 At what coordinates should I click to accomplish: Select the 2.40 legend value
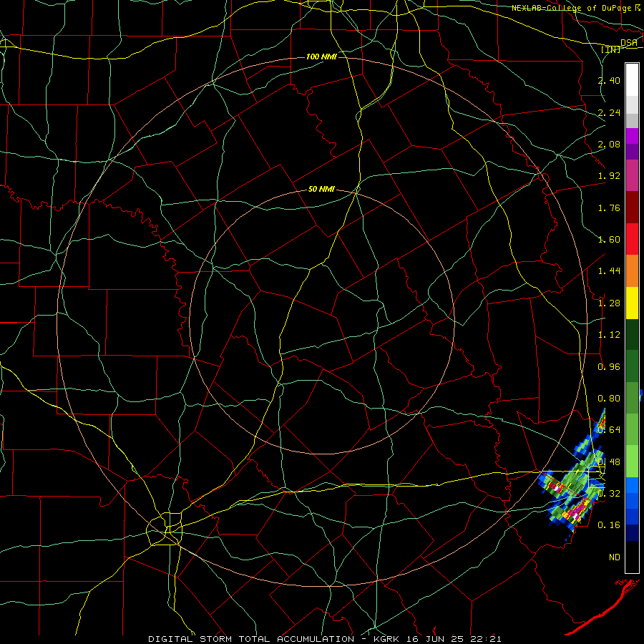(609, 80)
